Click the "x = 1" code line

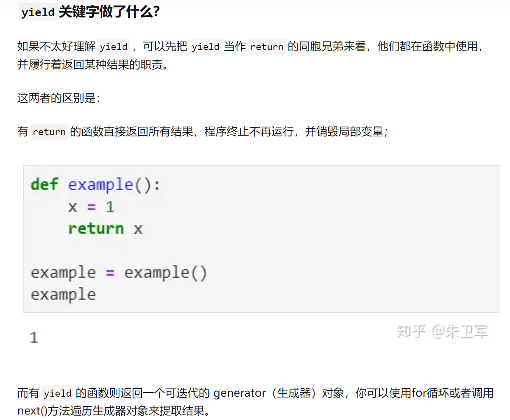(91, 207)
